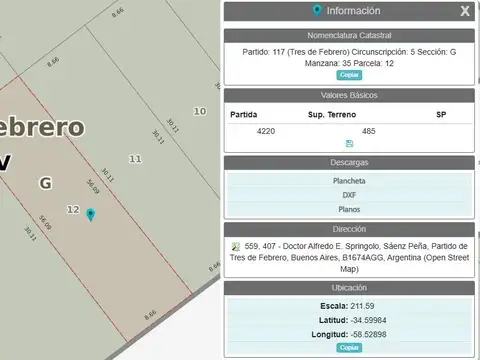
Task: Click the SP column header
Action: click(441, 115)
